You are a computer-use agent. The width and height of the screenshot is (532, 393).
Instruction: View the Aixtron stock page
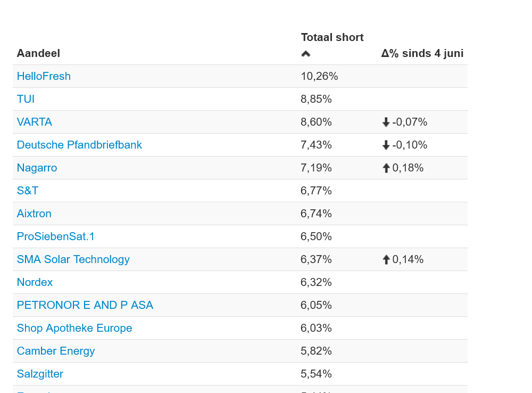tap(34, 214)
